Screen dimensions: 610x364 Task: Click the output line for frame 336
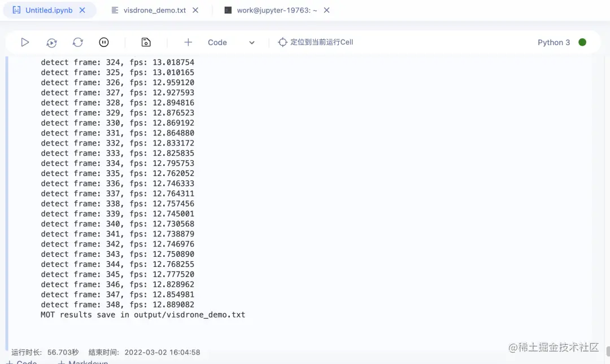pos(117,183)
